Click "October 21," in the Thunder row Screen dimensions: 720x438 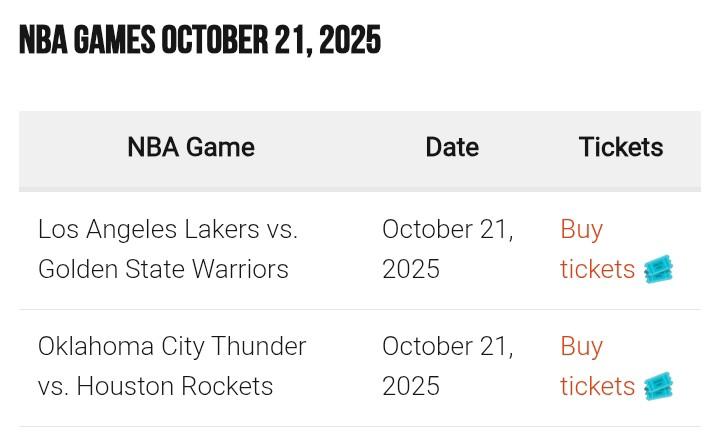click(x=447, y=346)
